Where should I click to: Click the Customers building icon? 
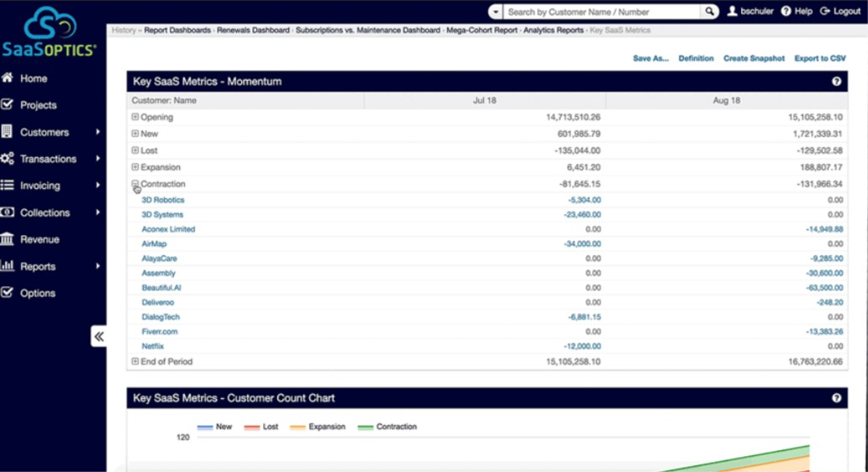[x=7, y=131]
